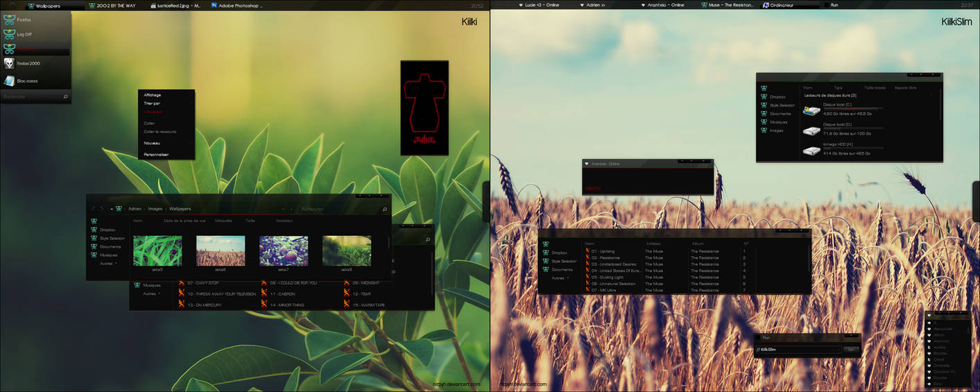Open foobar2000 skull icon in start menu
Viewport: 980px width, 392px height.
pyautogui.click(x=10, y=63)
